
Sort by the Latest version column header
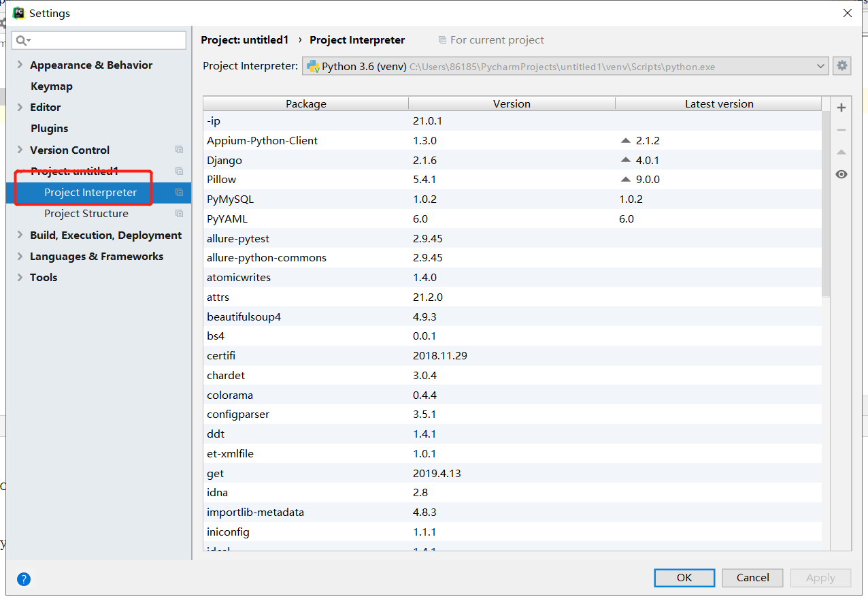click(x=719, y=103)
